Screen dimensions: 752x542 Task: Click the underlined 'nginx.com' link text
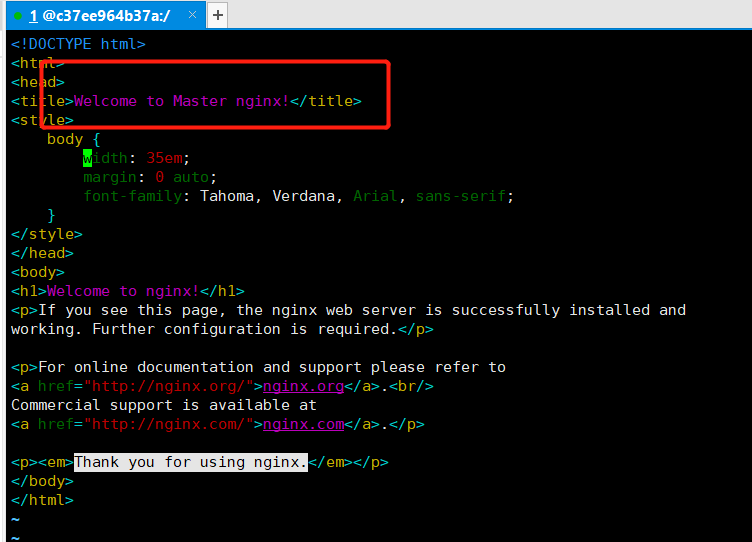304,424
